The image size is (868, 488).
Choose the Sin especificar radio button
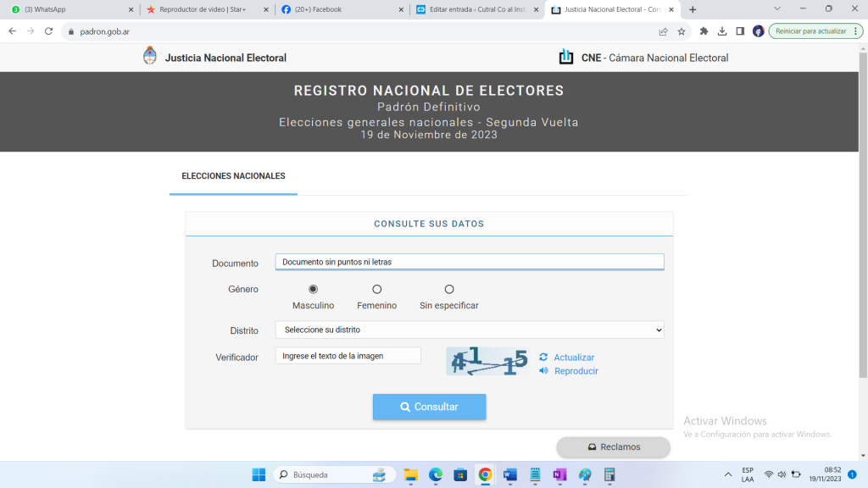tap(449, 290)
